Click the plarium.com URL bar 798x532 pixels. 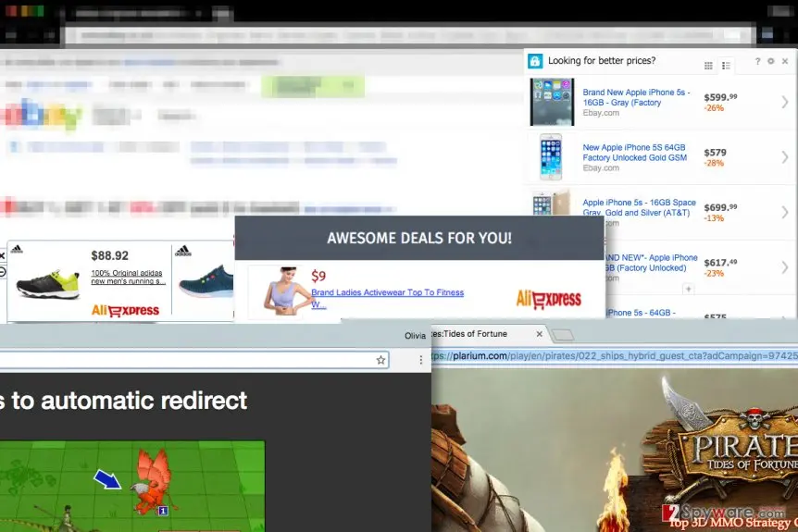click(615, 356)
